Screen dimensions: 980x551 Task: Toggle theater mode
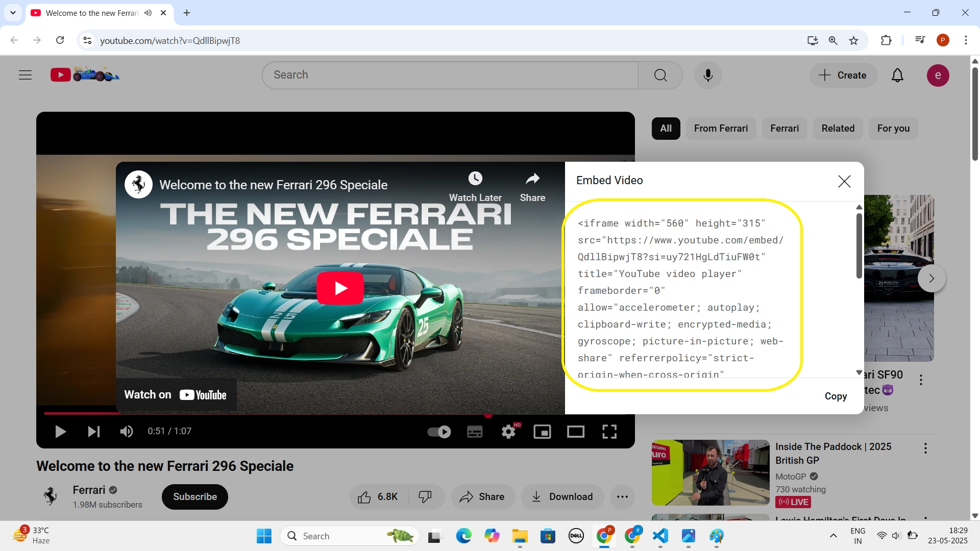[576, 432]
